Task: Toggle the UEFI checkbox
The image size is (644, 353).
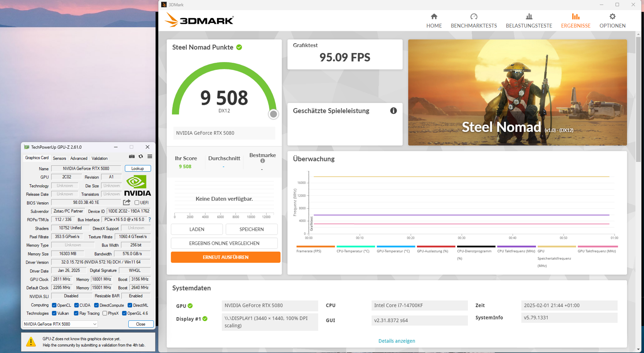Action: click(137, 203)
